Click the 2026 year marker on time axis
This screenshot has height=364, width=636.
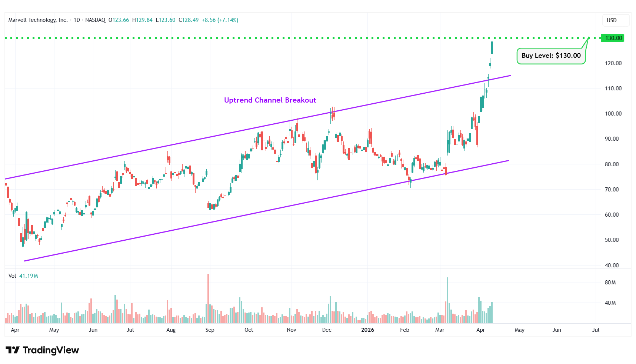coord(367,330)
